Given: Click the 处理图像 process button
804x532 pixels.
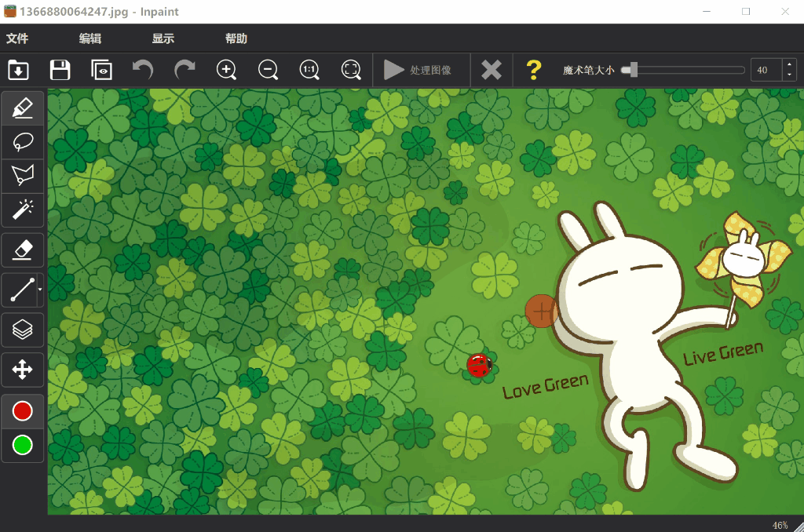Looking at the screenshot, I should pos(421,70).
